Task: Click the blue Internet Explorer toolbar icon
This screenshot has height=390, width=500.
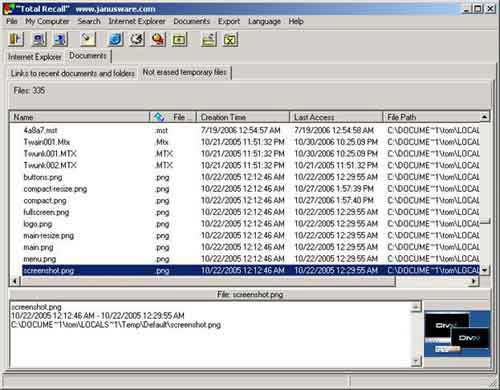Action: pos(115,39)
